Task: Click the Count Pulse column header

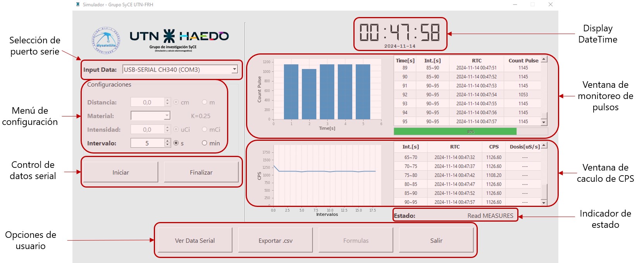Action: click(523, 60)
